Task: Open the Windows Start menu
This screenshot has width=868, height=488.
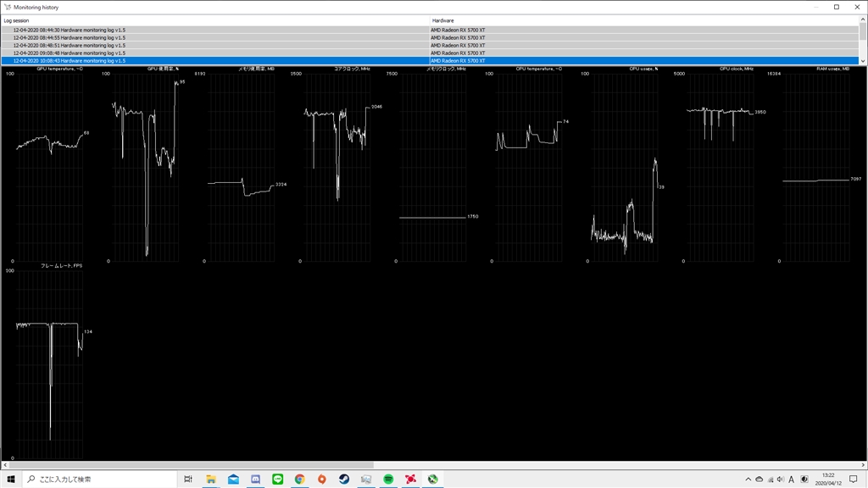Action: pos(10,480)
